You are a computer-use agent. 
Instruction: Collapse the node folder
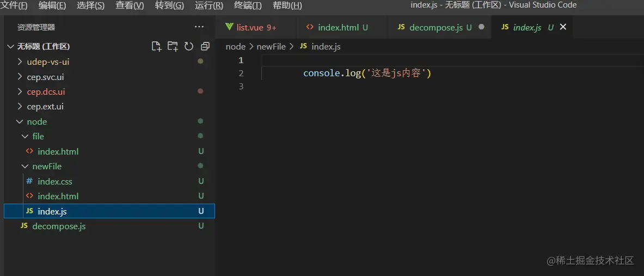point(109,121)
